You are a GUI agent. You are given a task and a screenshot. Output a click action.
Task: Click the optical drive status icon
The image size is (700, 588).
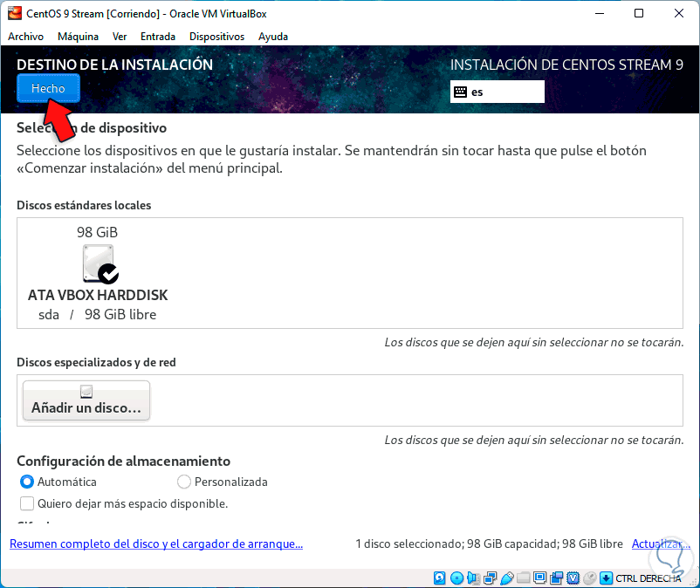tap(456, 578)
